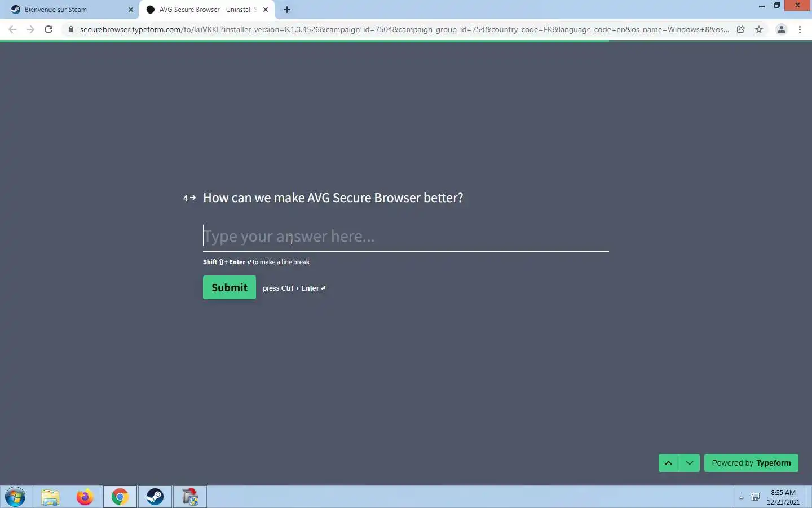This screenshot has width=812, height=508.
Task: Click the browser back arrow
Action: pyautogui.click(x=12, y=29)
